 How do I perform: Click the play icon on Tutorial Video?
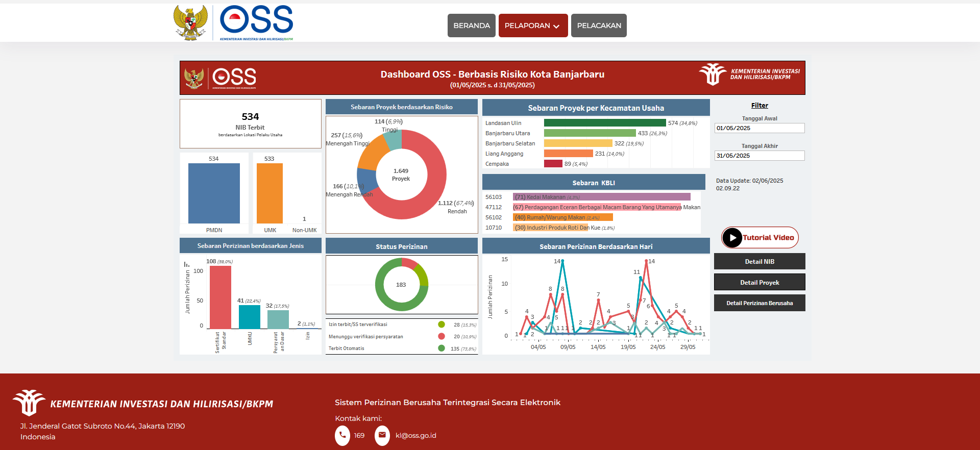[x=732, y=238]
